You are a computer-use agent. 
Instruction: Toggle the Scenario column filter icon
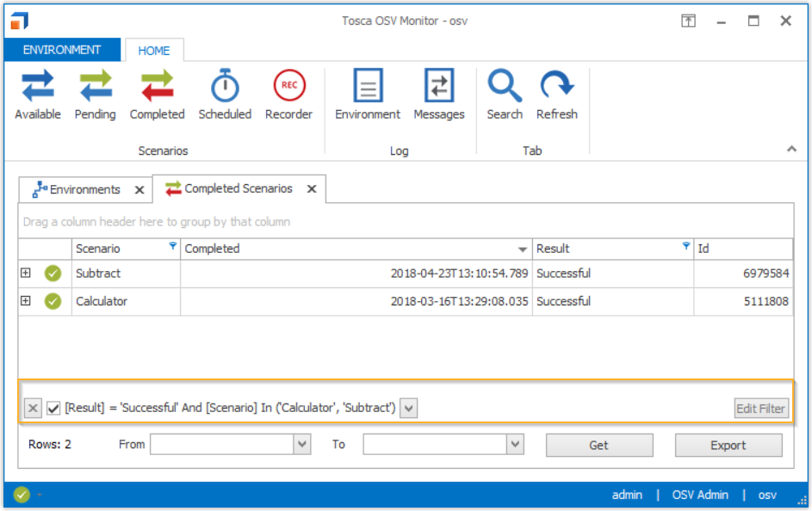(x=173, y=247)
